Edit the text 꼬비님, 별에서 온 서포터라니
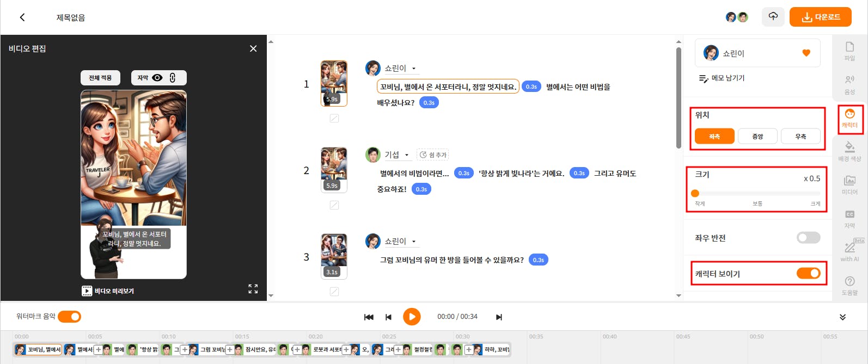Image resolution: width=868 pixels, height=364 pixels. tap(448, 87)
